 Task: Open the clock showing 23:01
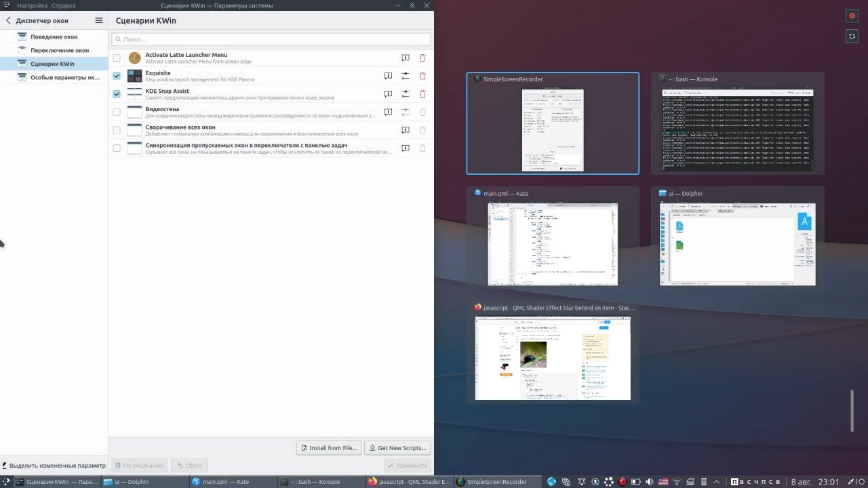(829, 482)
